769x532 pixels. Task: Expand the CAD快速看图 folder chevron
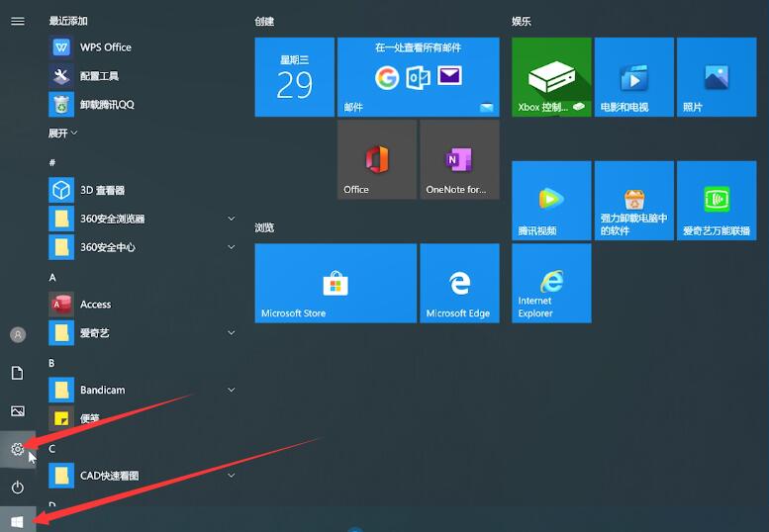point(231,476)
